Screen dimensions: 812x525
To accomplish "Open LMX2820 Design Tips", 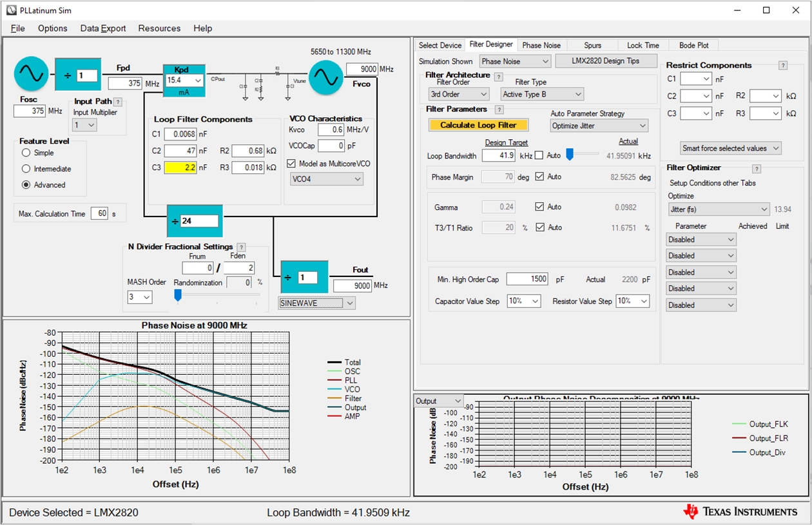I will coord(606,61).
